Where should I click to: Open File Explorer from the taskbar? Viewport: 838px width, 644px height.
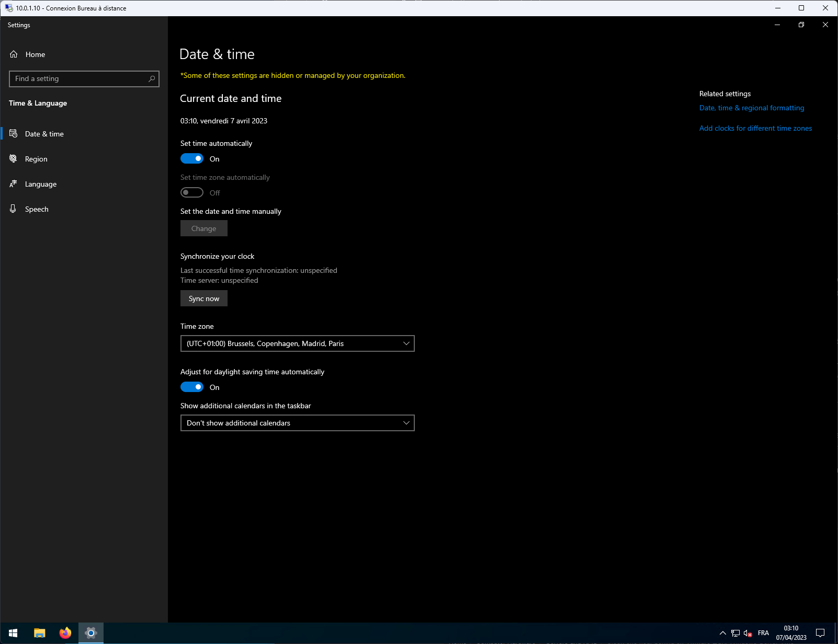39,633
